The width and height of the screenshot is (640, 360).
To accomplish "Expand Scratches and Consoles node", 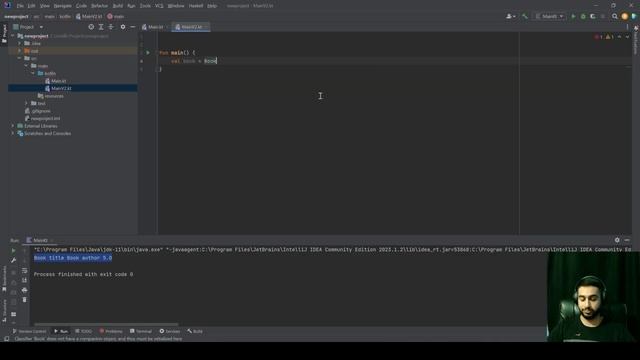I will pyautogui.click(x=13, y=133).
